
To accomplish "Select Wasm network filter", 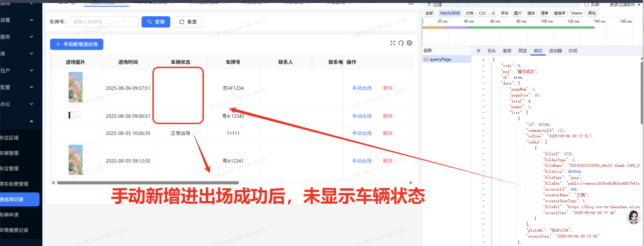I will coord(577,13).
